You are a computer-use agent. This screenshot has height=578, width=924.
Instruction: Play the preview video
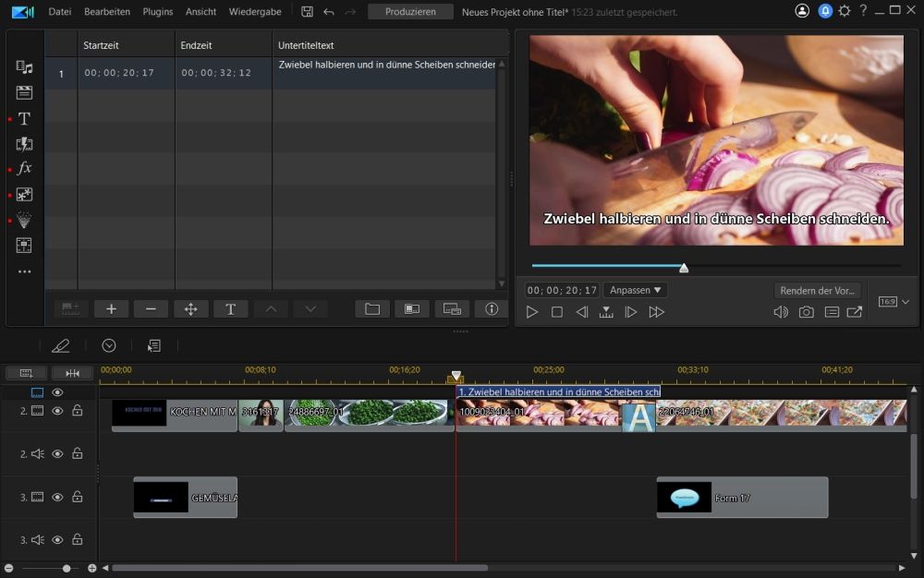pyautogui.click(x=531, y=312)
